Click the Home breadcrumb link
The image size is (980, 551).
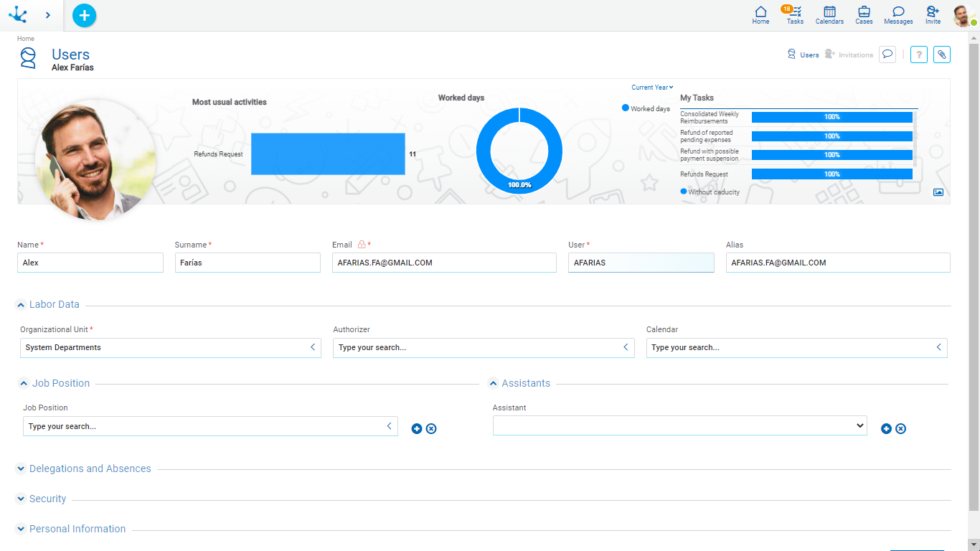point(26,39)
